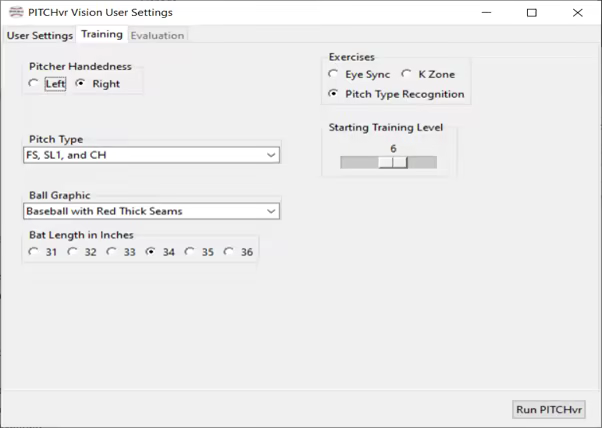The width and height of the screenshot is (602, 428).
Task: Maximize the PITCHvr settings window
Action: pos(531,13)
